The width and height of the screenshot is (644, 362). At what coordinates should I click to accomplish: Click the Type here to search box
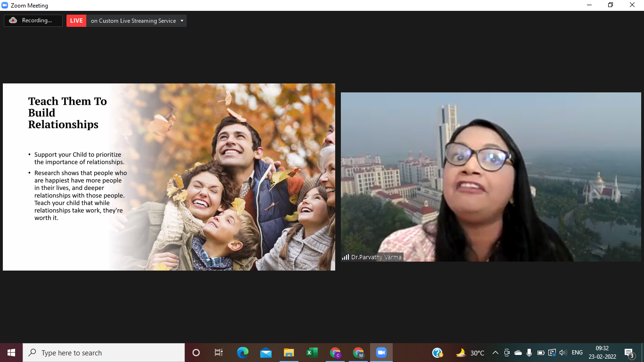coord(104,353)
